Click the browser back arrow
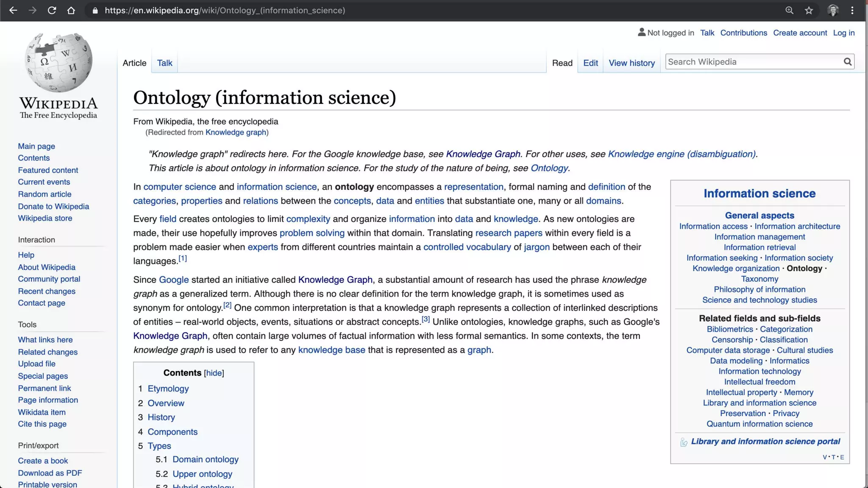868x488 pixels. tap(13, 10)
